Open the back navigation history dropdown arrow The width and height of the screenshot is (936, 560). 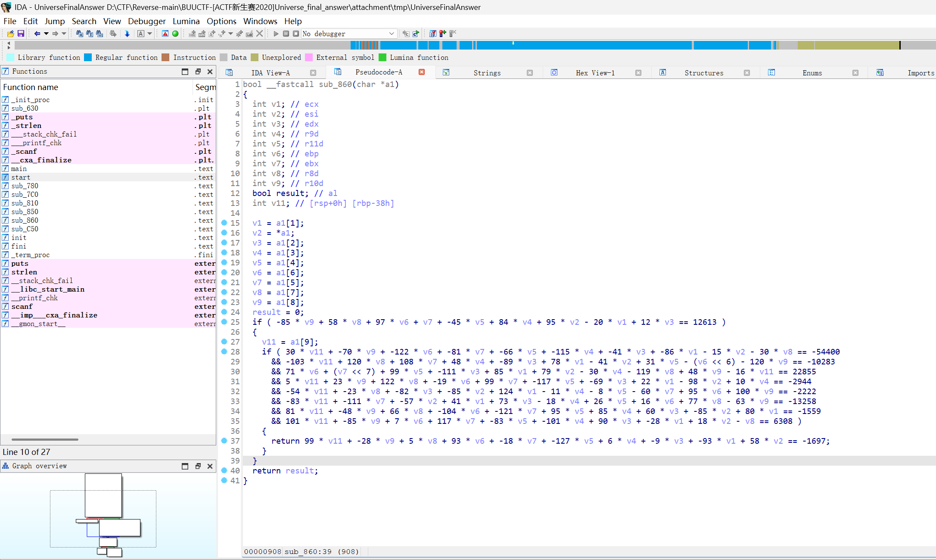click(45, 34)
